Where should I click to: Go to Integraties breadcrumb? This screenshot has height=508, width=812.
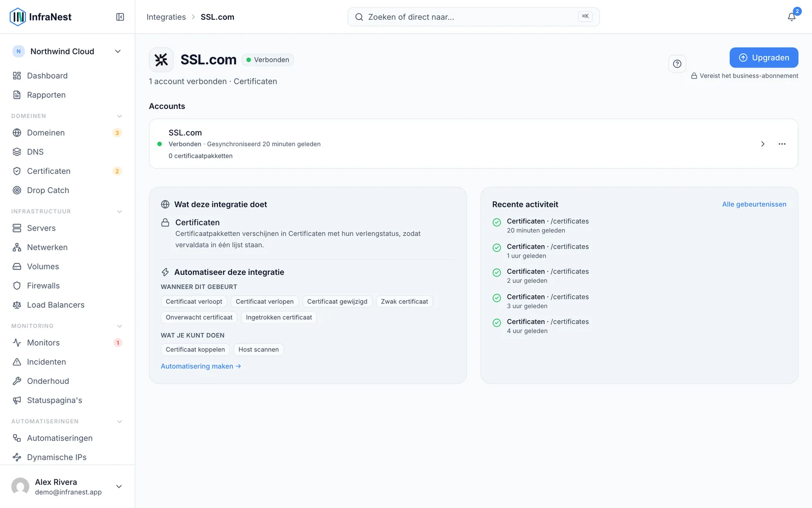pyautogui.click(x=166, y=17)
